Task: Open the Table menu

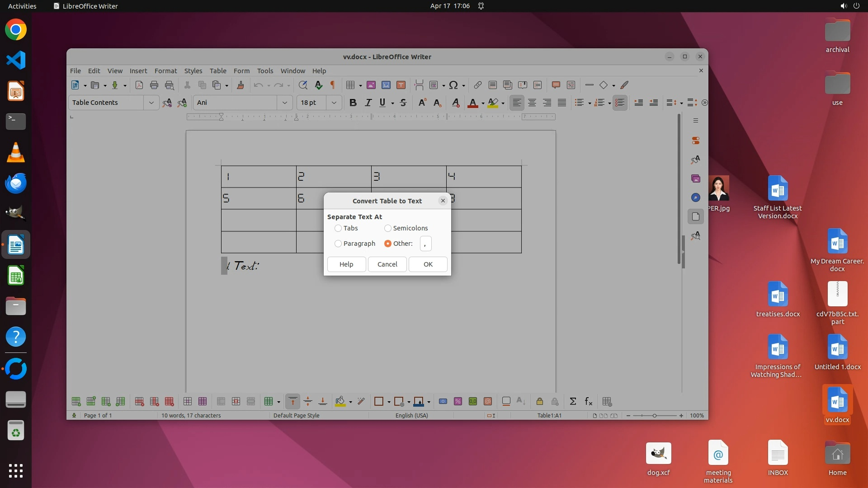Action: point(218,71)
